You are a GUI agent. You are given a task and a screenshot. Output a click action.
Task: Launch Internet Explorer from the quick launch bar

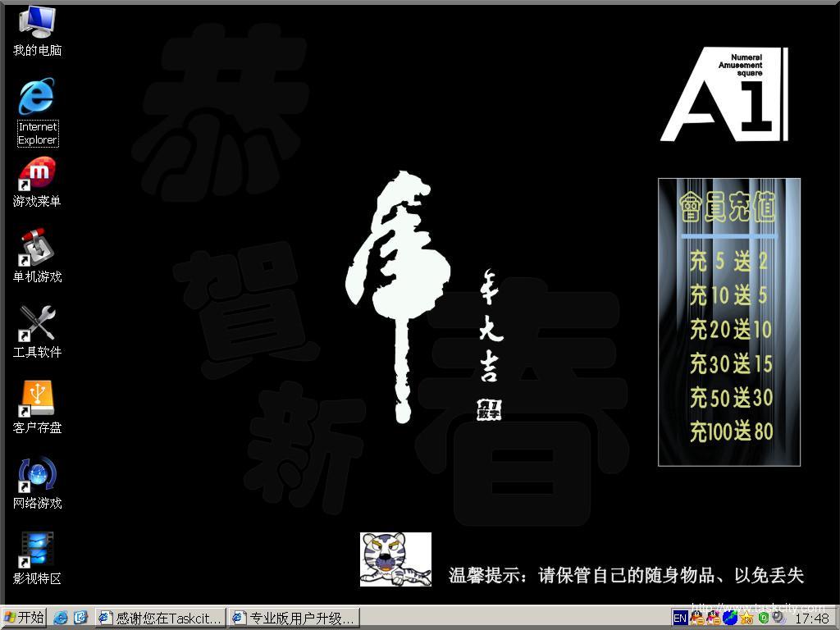tap(61, 618)
